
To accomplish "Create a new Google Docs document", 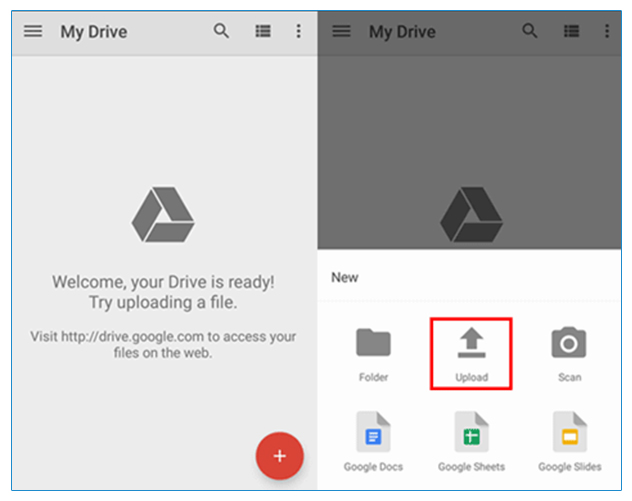I will pos(373,442).
